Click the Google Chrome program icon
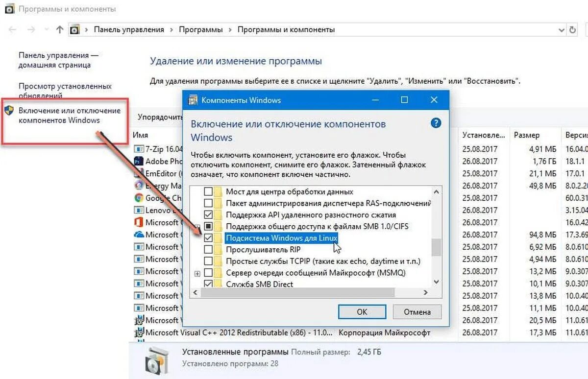 coord(139,198)
